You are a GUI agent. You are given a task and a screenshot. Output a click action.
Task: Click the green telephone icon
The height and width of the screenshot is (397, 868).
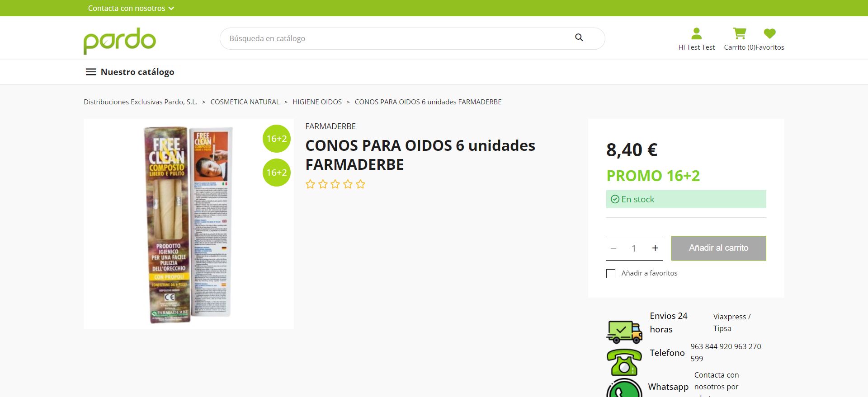coord(624,362)
